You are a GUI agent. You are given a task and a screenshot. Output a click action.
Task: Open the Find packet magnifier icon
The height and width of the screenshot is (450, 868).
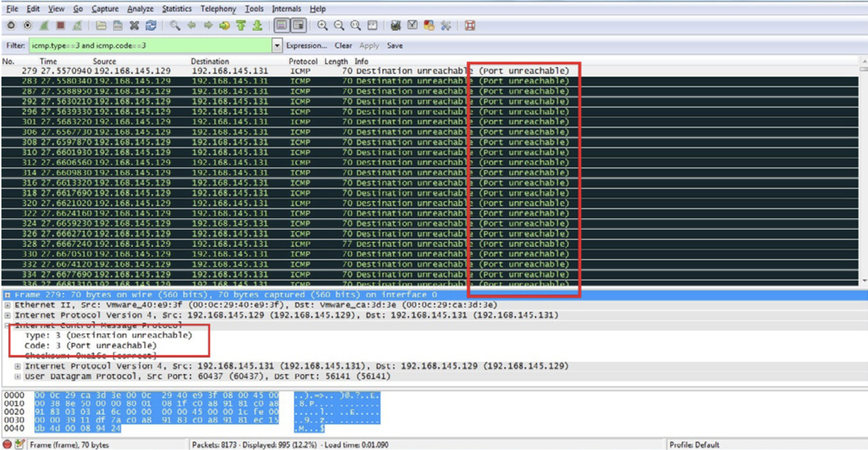tap(175, 25)
